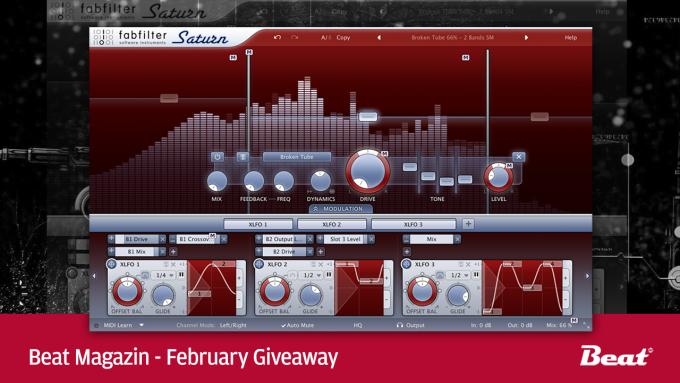Viewport: 680px width, 383px height.
Task: Click the feedback Freq knob
Action: pos(284,181)
